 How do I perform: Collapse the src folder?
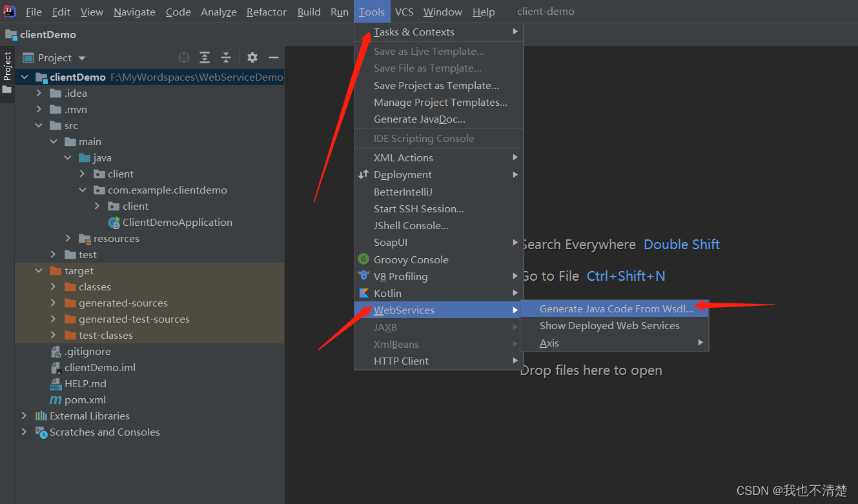pyautogui.click(x=39, y=126)
